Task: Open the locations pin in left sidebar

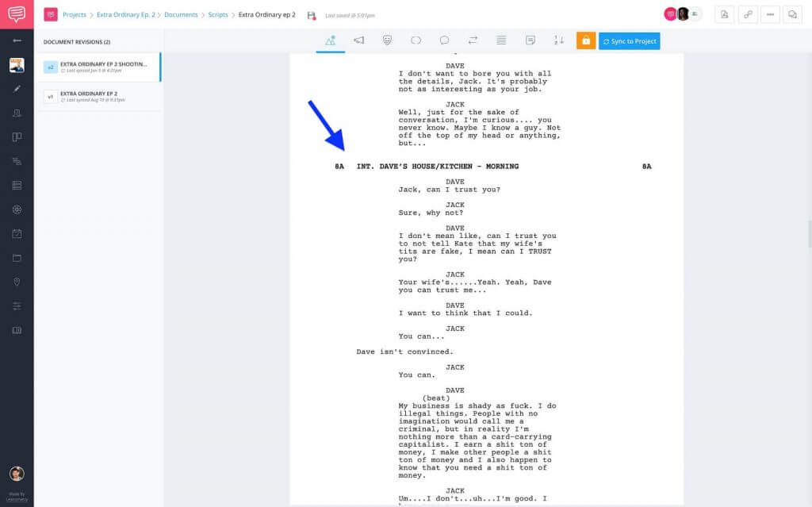Action: (x=17, y=282)
